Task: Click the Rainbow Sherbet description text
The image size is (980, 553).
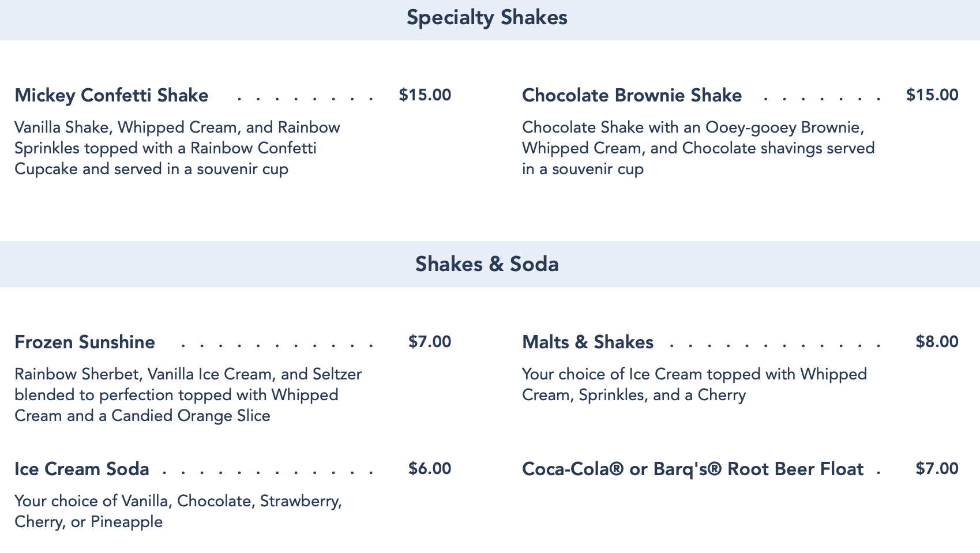Action: 187,395
